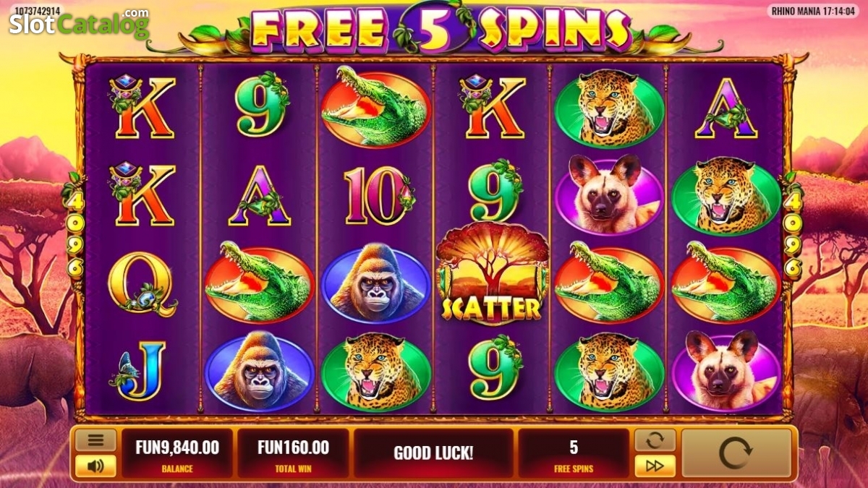Select the wild dog symbol in fifth reel

click(609, 194)
